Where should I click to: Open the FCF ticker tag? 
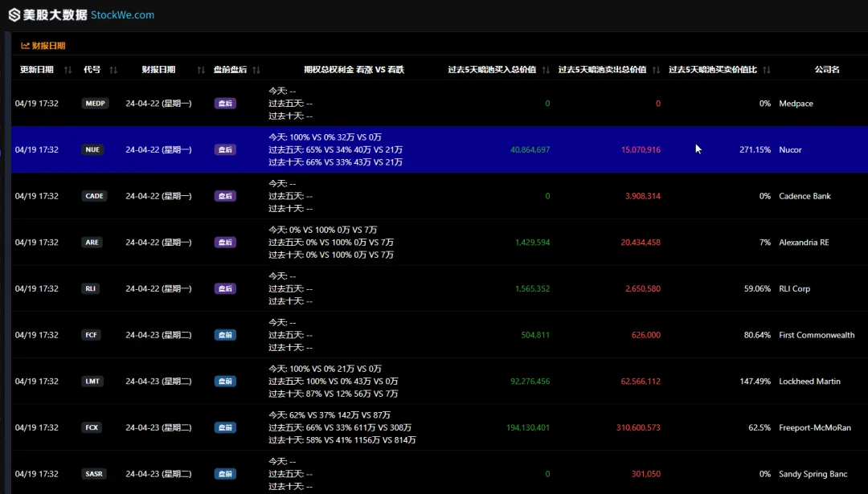pyautogui.click(x=92, y=335)
